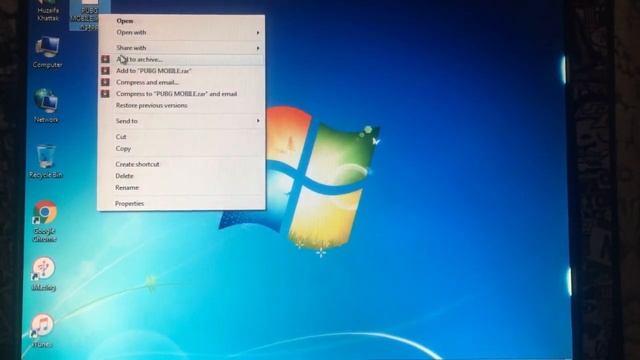640x360 pixels.
Task: Select the PUBG MOBILE desktop file icon
Action: [85, 15]
